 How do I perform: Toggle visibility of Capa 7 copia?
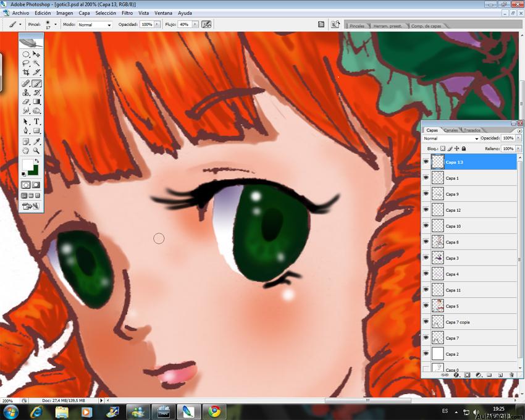tap(426, 322)
